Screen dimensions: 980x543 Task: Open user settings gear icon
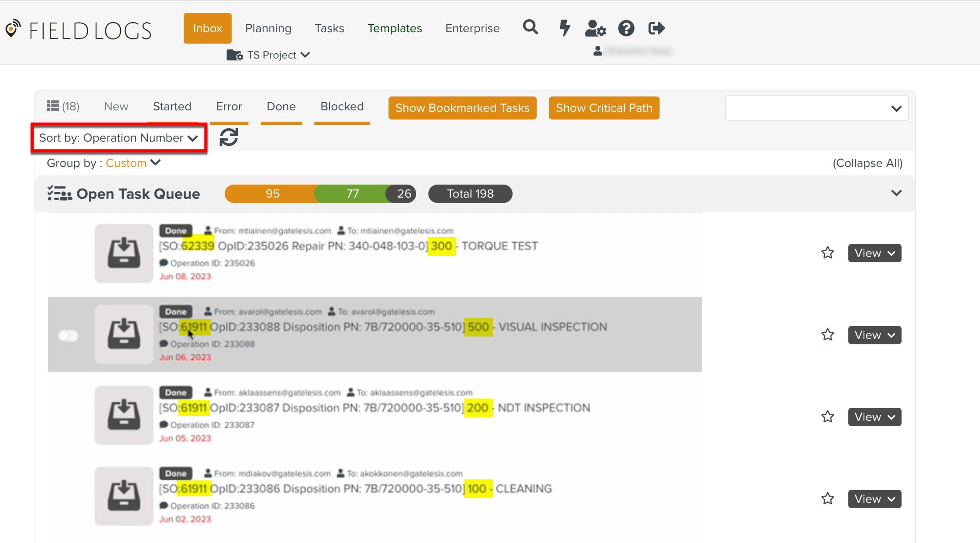click(x=595, y=29)
